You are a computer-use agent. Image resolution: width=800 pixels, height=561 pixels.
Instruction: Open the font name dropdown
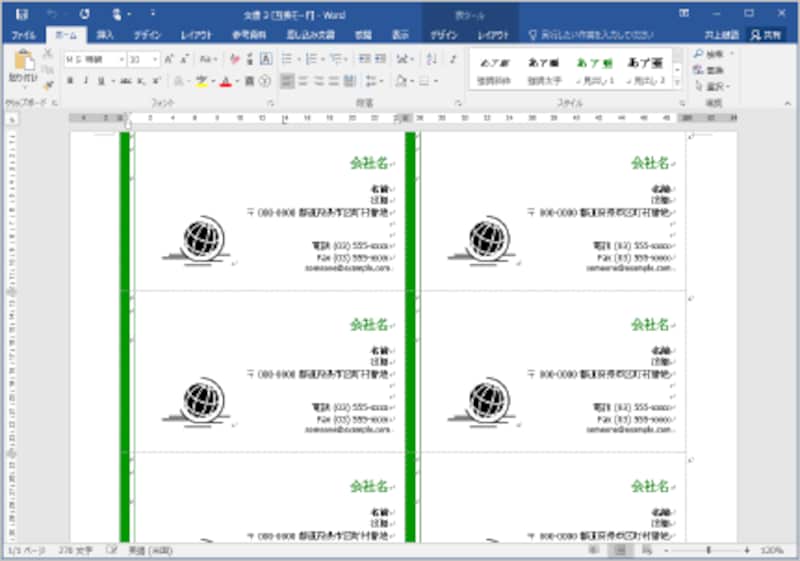[95, 60]
